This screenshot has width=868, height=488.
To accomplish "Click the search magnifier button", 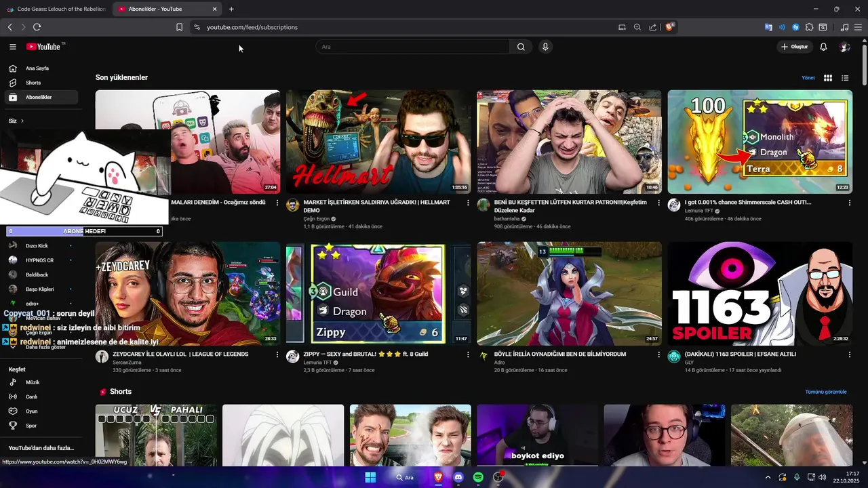I will coord(521,47).
